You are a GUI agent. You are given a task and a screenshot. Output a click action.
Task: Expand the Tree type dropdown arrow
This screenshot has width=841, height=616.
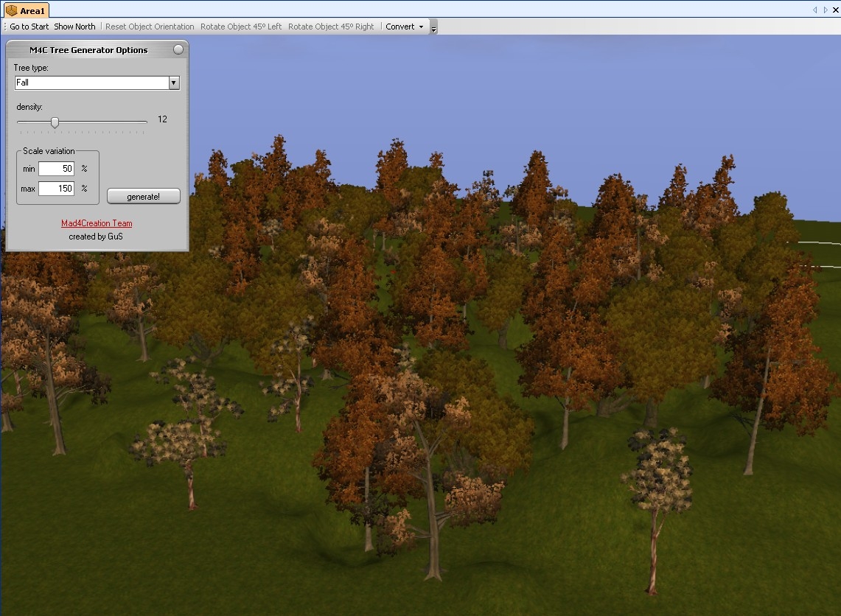pyautogui.click(x=174, y=83)
